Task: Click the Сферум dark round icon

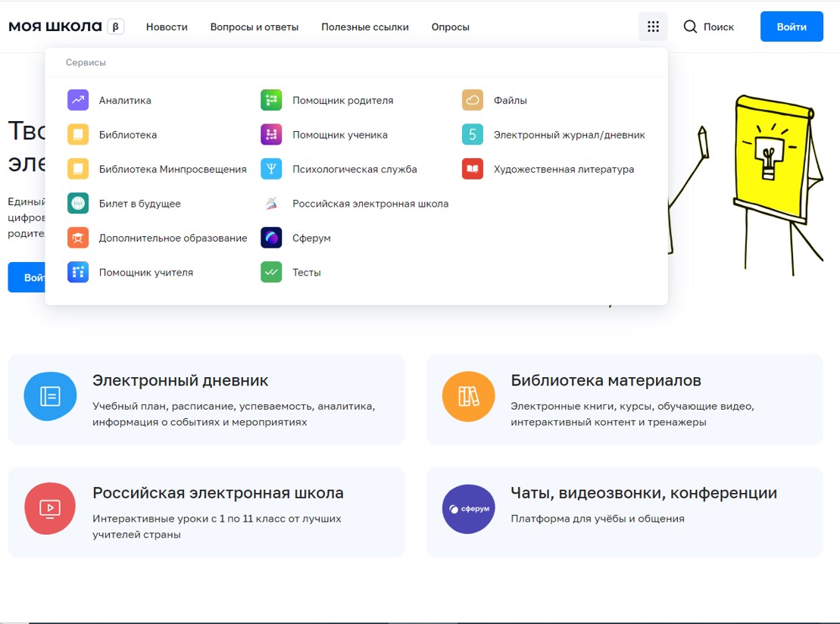Action: pyautogui.click(x=271, y=238)
